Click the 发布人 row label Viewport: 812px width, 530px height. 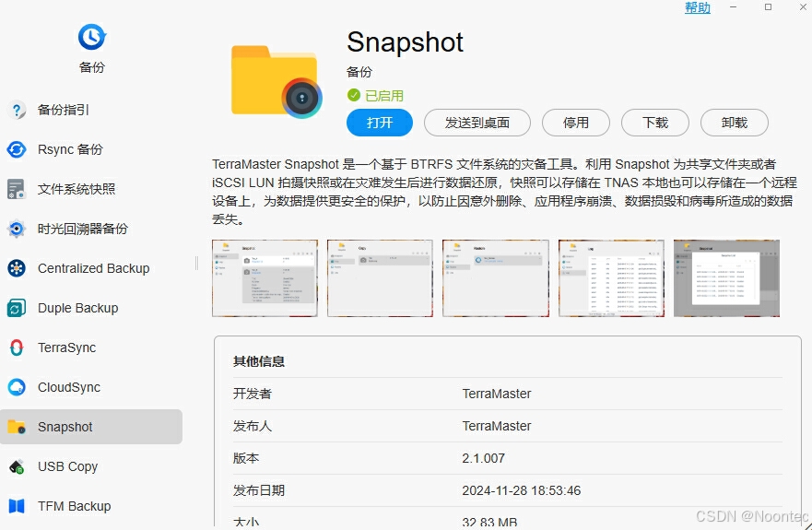tap(253, 426)
